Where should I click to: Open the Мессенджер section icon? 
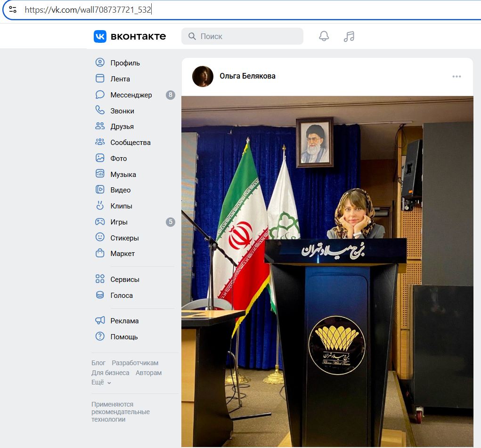[x=99, y=95]
